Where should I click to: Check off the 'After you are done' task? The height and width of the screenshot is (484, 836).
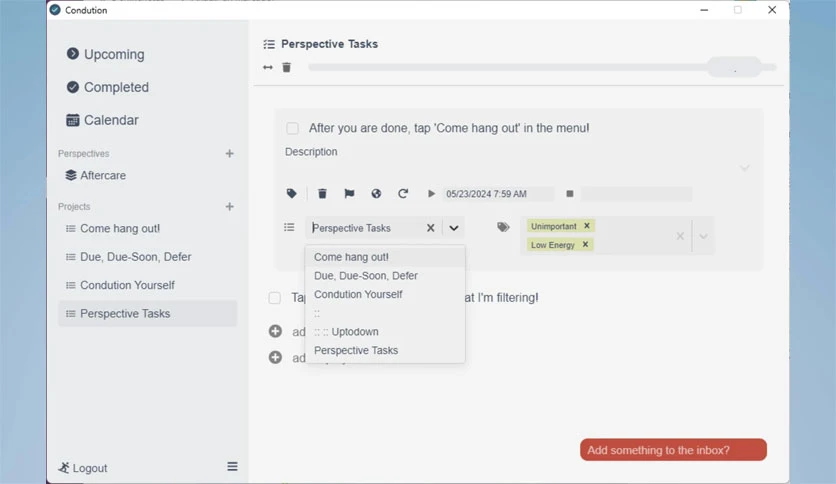tap(292, 128)
